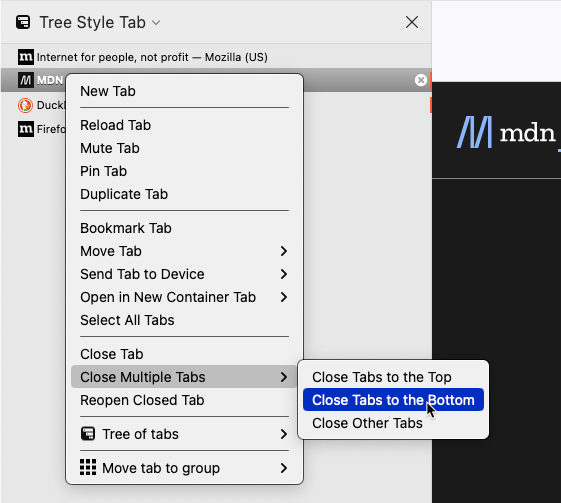Click Duplicate Tab
561x503 pixels.
184,194
